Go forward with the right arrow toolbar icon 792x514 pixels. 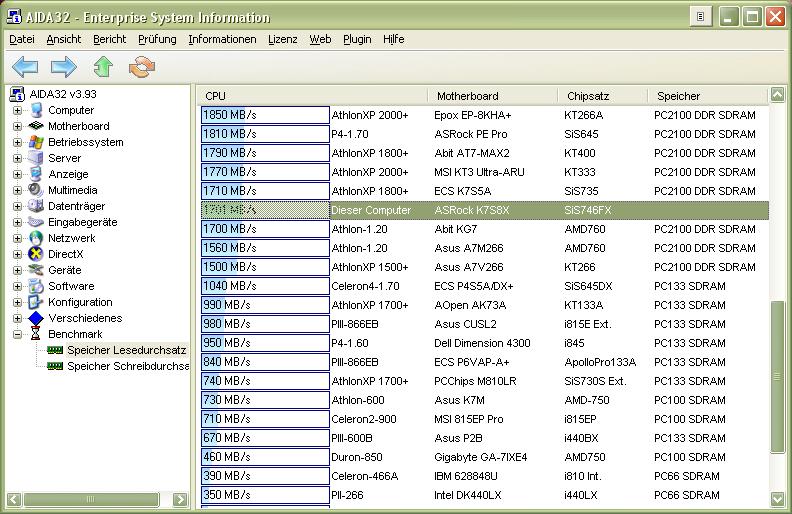[64, 66]
